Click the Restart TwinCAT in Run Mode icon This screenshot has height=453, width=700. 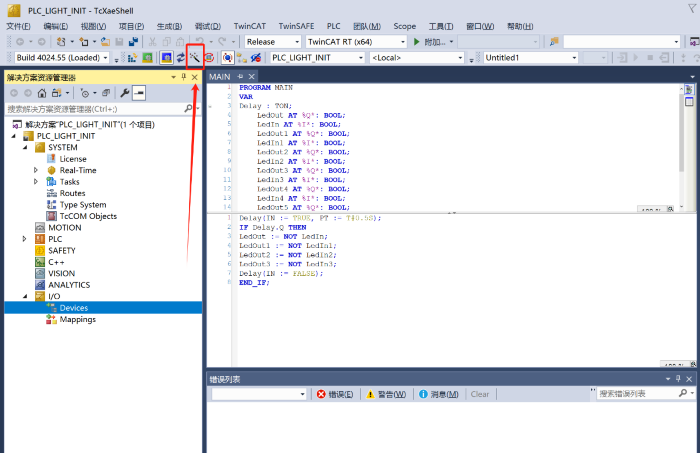click(147, 58)
